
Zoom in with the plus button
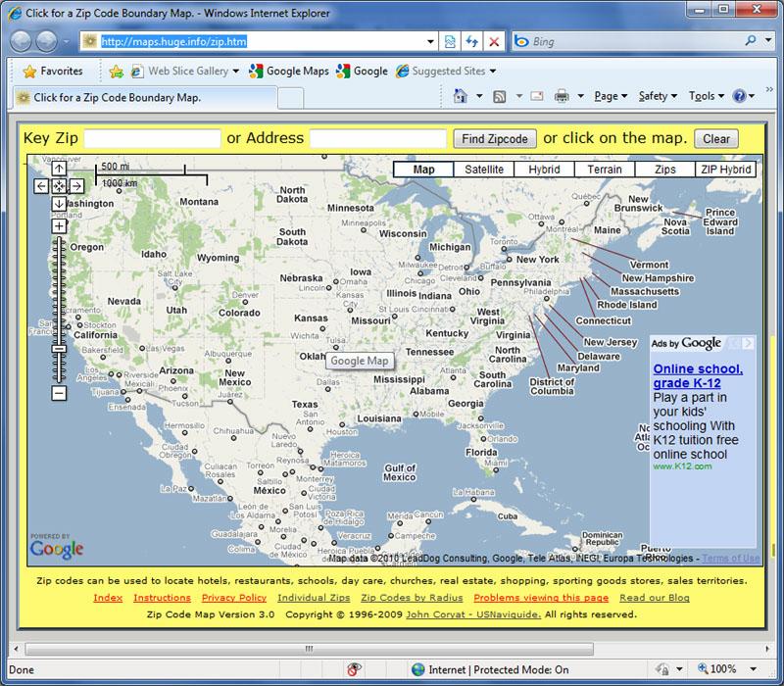[59, 226]
